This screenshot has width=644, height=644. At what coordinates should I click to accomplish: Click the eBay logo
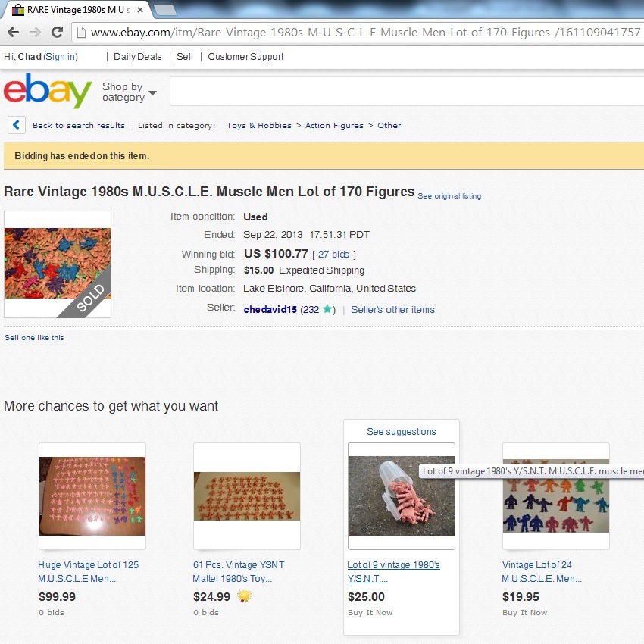(48, 91)
